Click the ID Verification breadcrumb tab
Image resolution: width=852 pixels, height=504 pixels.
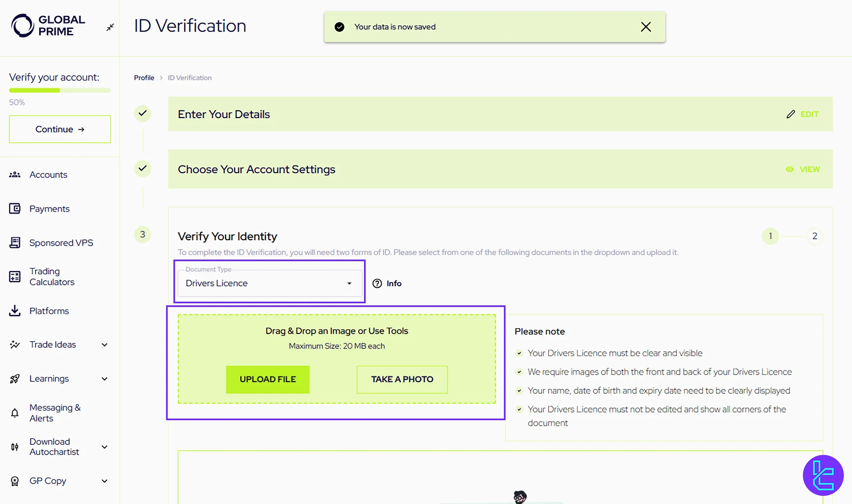coord(190,77)
